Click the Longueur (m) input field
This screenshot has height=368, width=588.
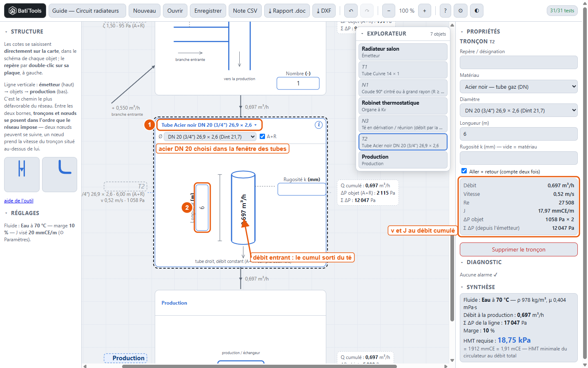[519, 134]
